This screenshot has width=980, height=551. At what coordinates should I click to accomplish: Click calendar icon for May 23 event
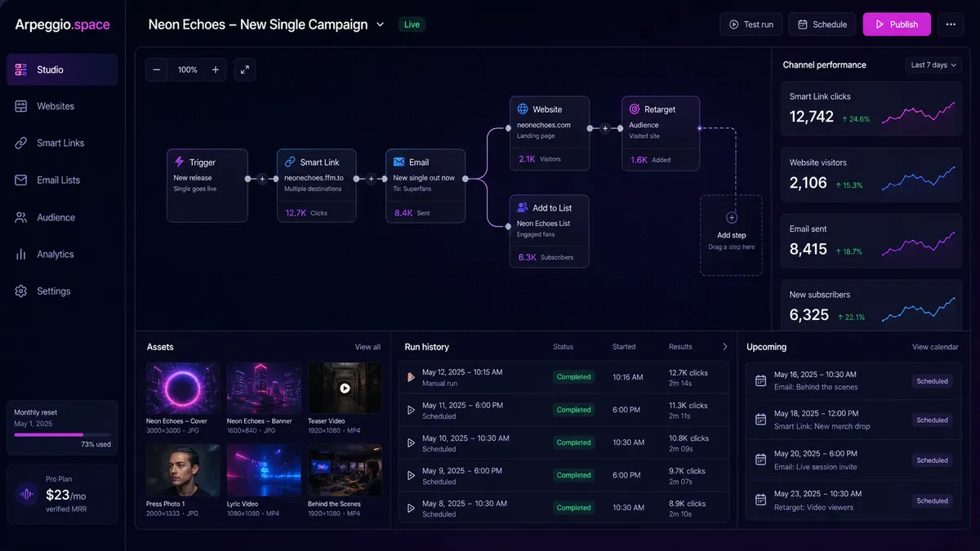[x=760, y=500]
